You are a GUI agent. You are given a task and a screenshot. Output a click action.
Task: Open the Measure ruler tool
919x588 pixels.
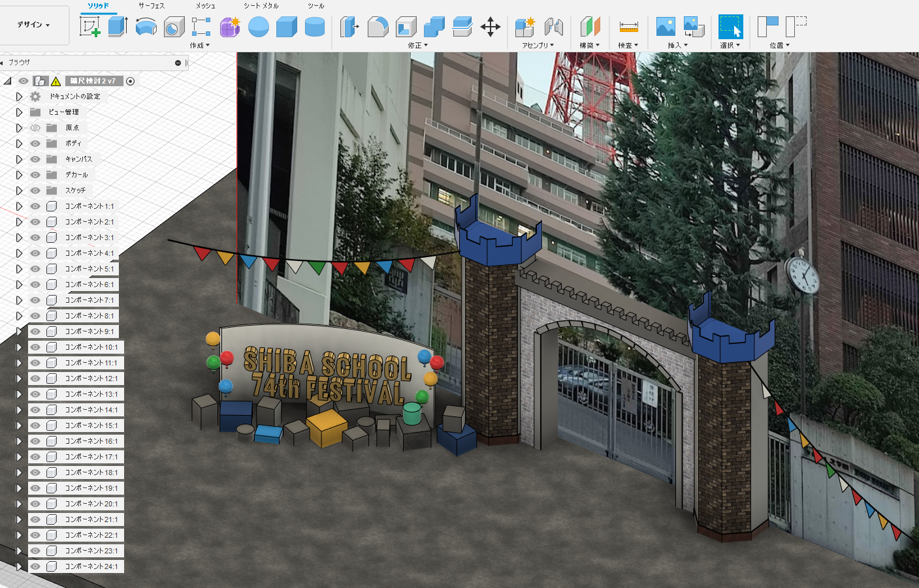628,27
